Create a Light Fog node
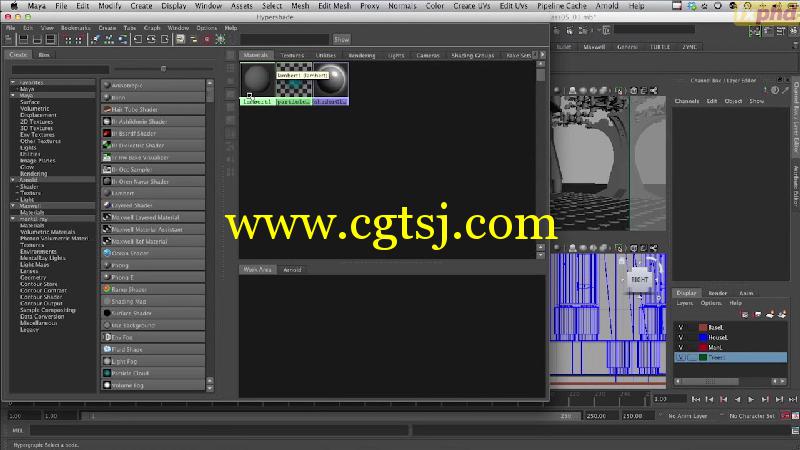Image resolution: width=800 pixels, height=450 pixels. (x=153, y=361)
